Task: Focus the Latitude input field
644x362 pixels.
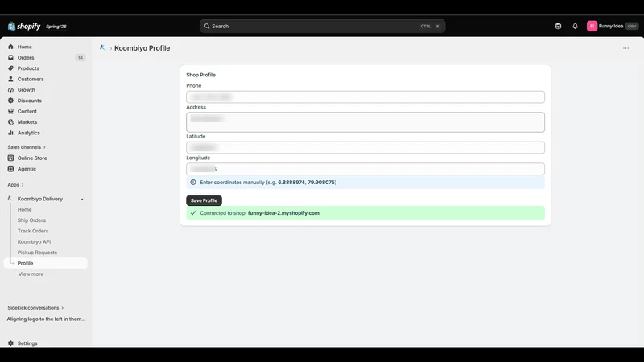Action: coord(365,147)
